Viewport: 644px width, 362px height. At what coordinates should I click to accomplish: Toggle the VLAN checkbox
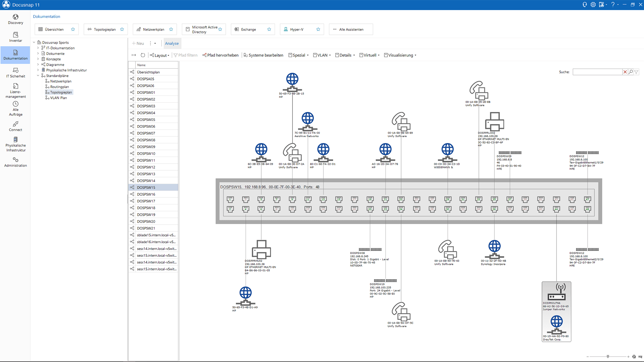pos(315,55)
